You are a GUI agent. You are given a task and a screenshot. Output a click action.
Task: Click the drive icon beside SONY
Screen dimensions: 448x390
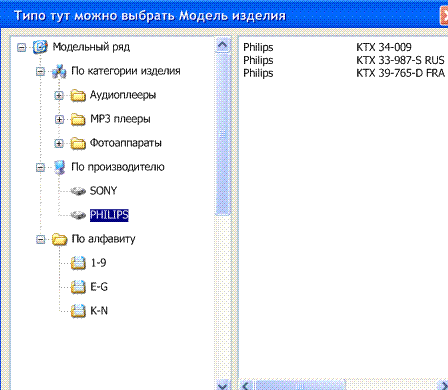point(78,191)
